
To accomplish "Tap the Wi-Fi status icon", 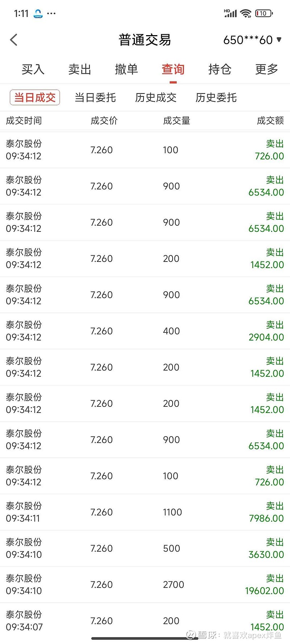I will pos(246,14).
